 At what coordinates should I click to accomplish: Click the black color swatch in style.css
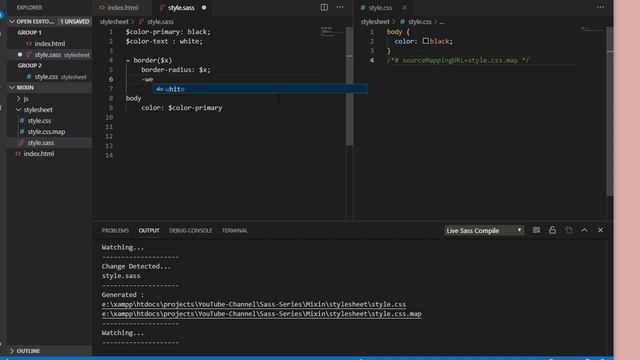426,41
